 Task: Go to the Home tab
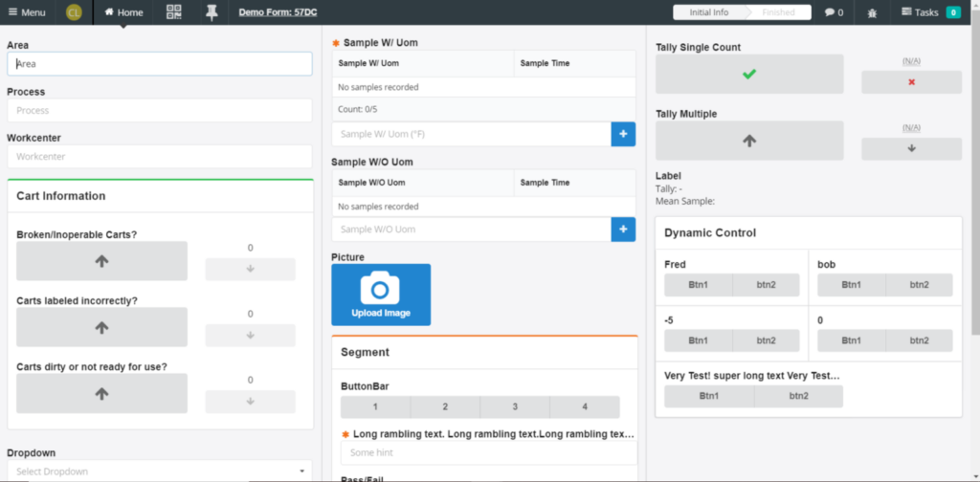coord(123,12)
